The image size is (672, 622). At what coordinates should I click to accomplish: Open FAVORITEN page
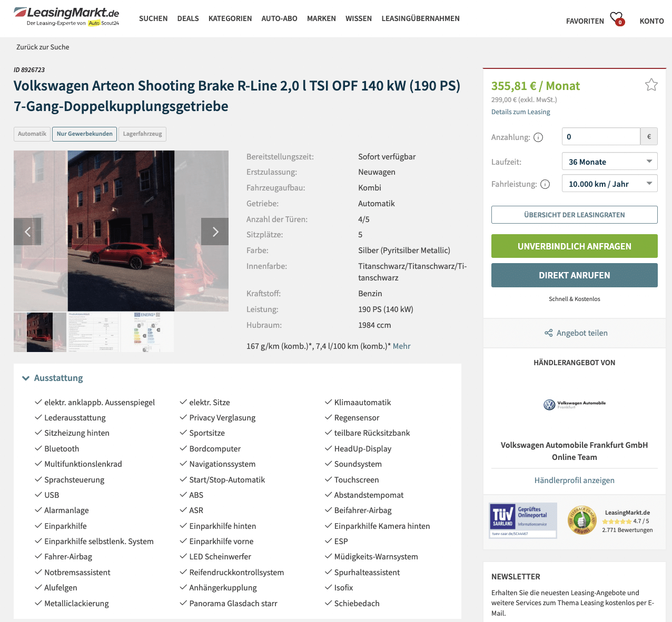(585, 21)
